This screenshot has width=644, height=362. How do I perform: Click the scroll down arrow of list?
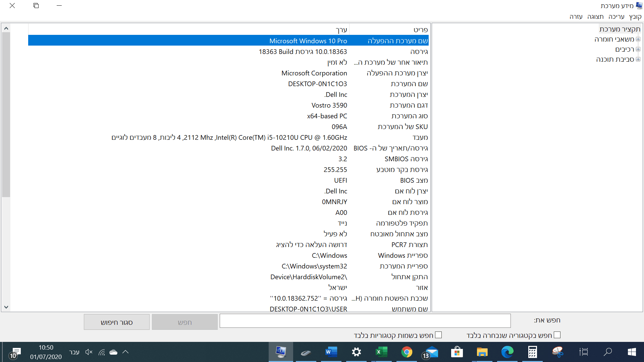[x=6, y=307]
